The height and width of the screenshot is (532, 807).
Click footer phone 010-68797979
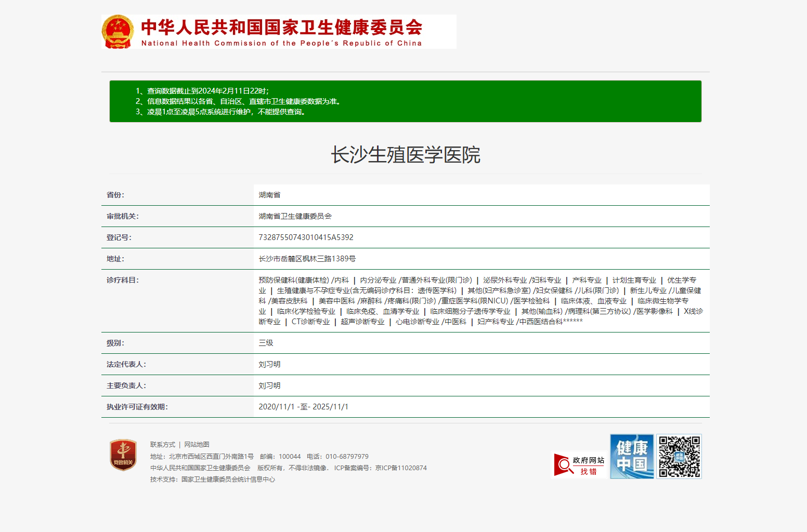click(347, 457)
